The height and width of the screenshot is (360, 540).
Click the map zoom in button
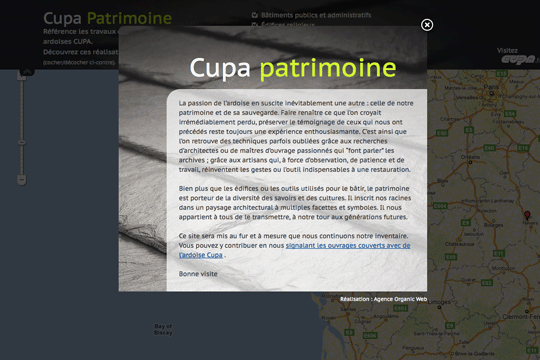click(x=22, y=77)
